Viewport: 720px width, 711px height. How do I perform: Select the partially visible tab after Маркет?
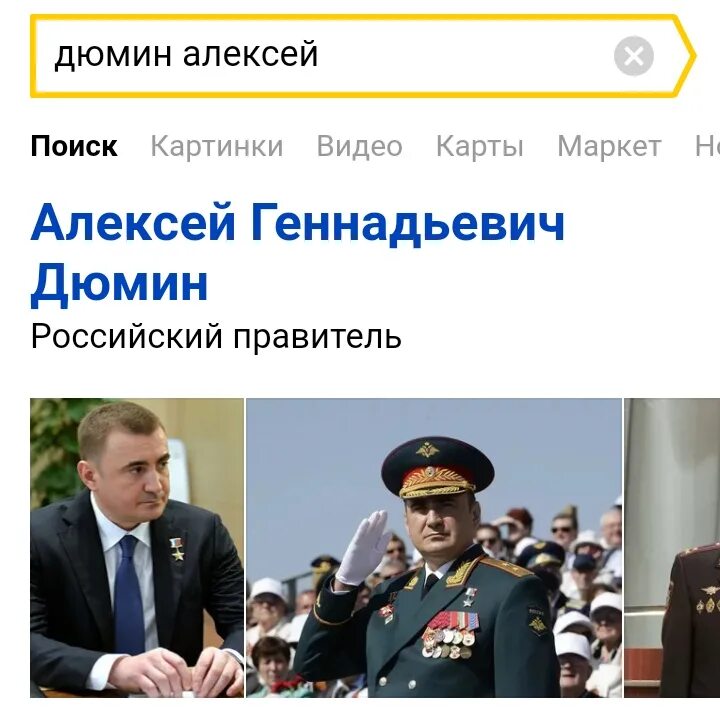point(707,146)
